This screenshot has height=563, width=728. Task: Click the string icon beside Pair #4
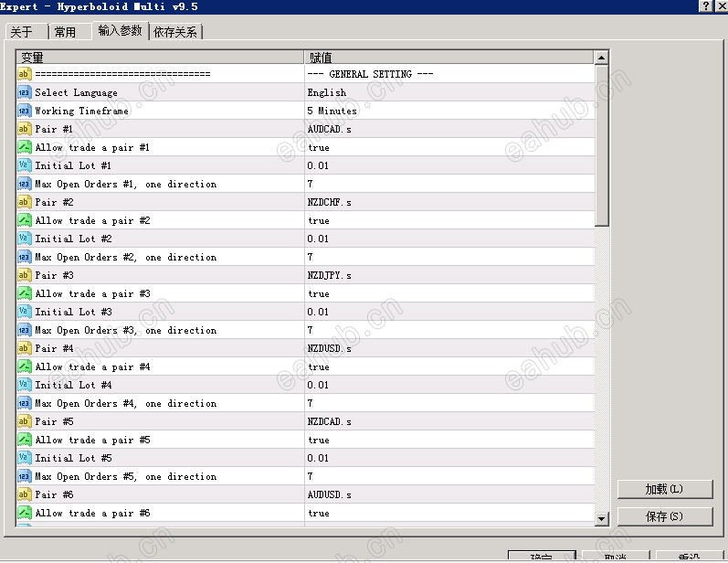click(24, 348)
